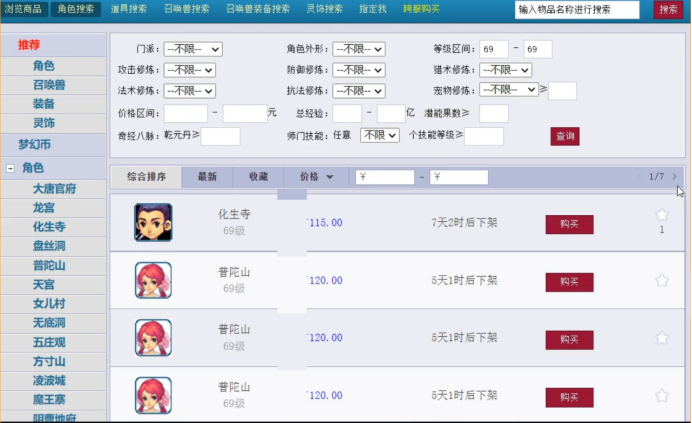Select the 最新 sorting tab
Screen dimensions: 692x423
[207, 177]
